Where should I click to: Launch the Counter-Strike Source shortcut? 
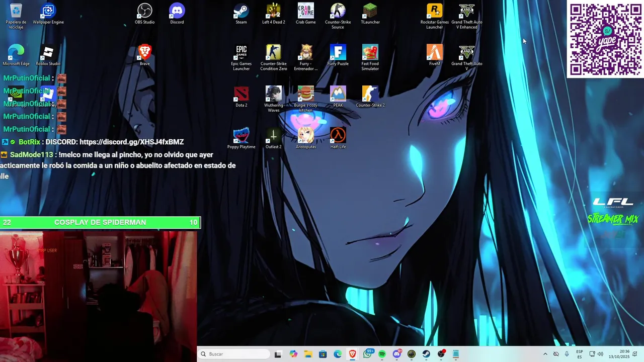coord(338,16)
